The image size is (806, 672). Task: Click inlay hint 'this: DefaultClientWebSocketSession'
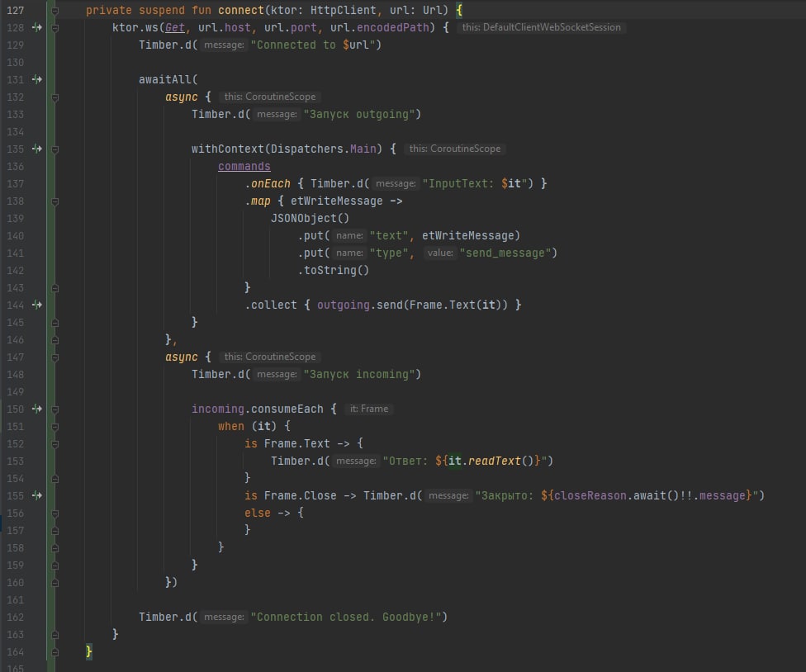pyautogui.click(x=541, y=27)
